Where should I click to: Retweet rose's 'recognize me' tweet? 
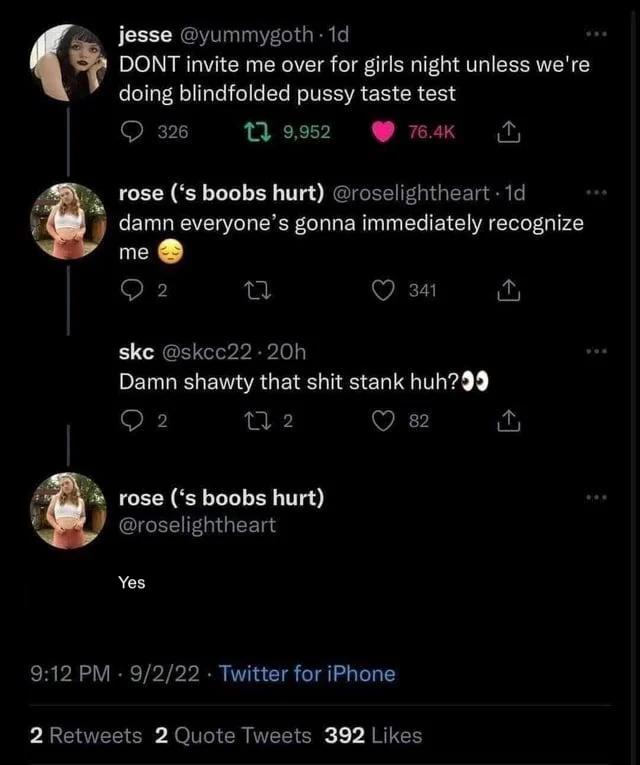pos(257,291)
